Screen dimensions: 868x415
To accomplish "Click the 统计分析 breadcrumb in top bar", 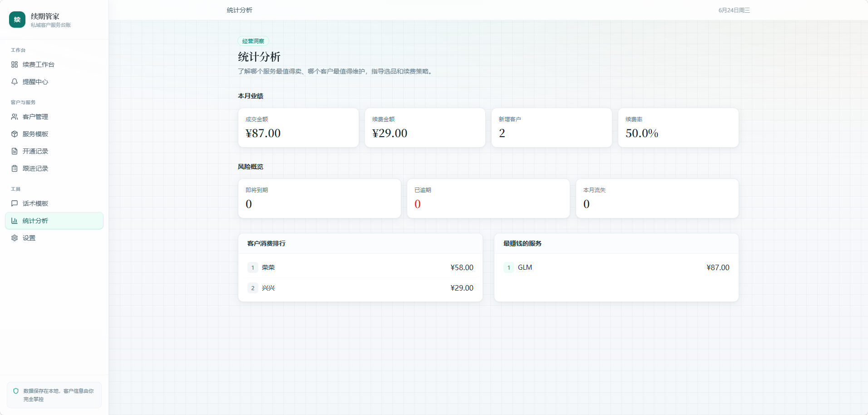I will pos(240,10).
